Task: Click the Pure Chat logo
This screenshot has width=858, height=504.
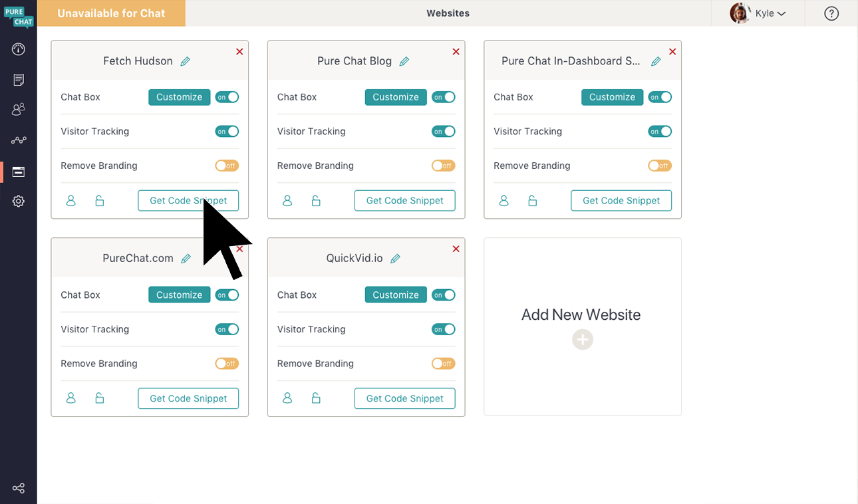Action: (x=19, y=16)
